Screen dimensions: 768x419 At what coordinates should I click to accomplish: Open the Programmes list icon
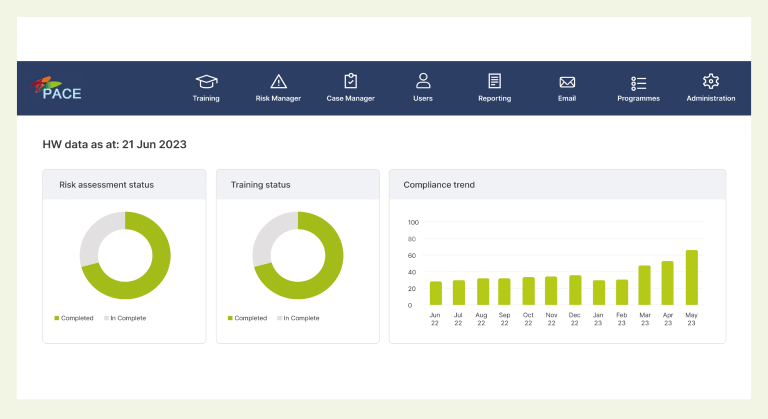638,82
